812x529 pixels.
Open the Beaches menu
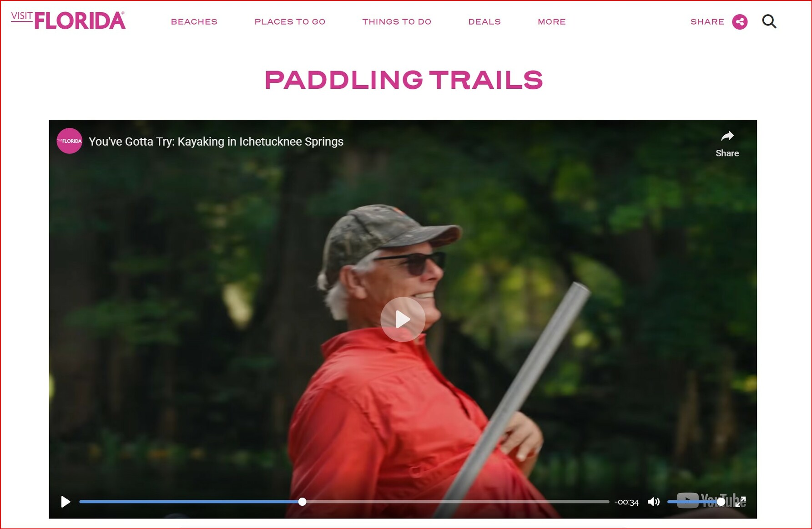(194, 22)
